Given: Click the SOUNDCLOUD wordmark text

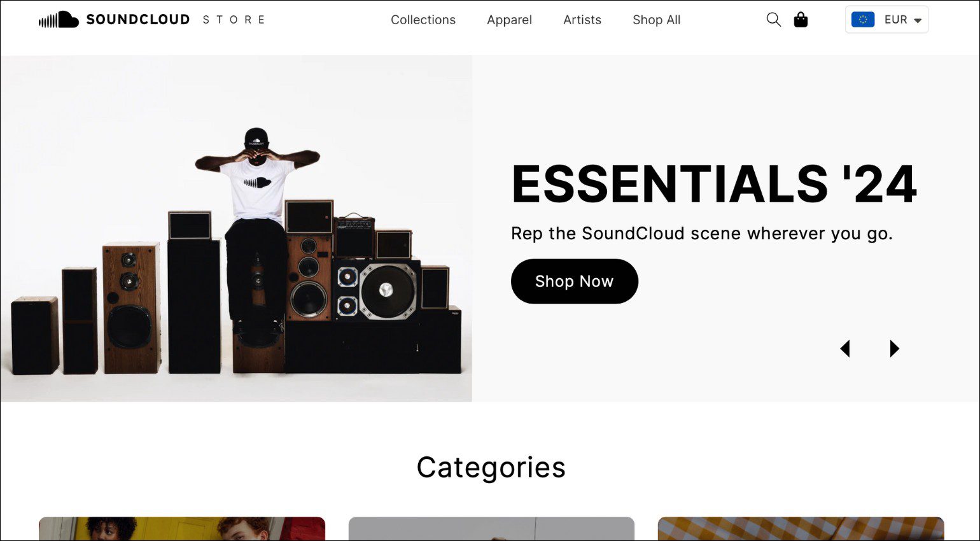Looking at the screenshot, I should tap(138, 20).
